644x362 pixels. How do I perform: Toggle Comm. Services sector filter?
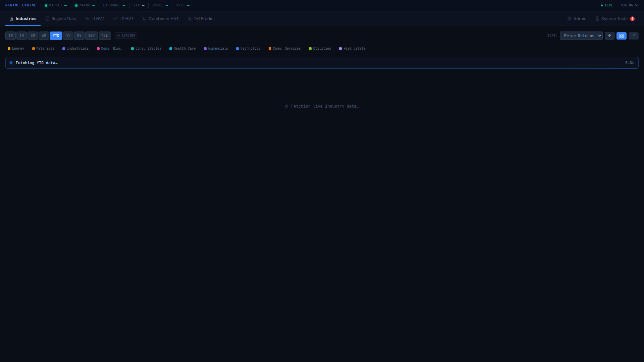pos(285,49)
